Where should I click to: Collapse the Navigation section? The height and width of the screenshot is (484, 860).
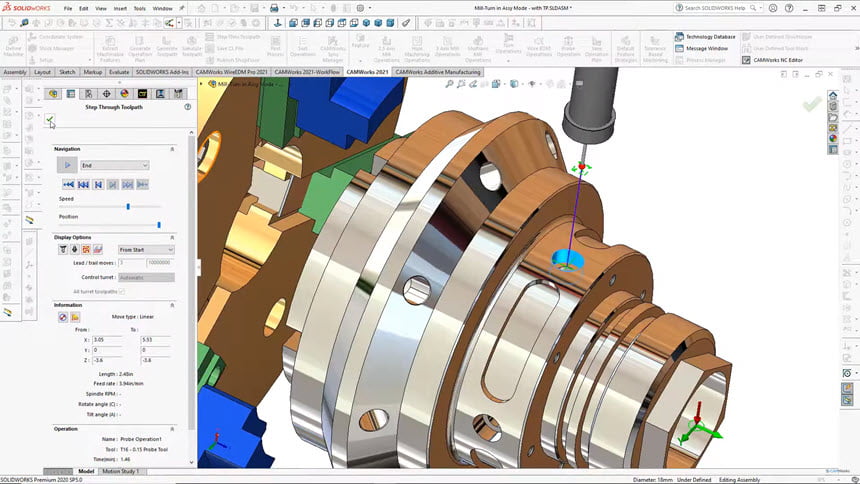tap(172, 149)
